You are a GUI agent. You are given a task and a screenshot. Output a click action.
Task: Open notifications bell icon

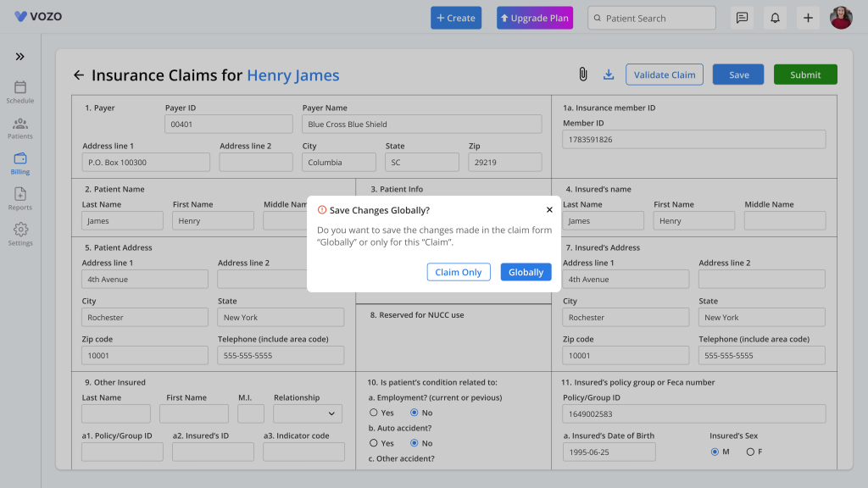[x=775, y=18]
